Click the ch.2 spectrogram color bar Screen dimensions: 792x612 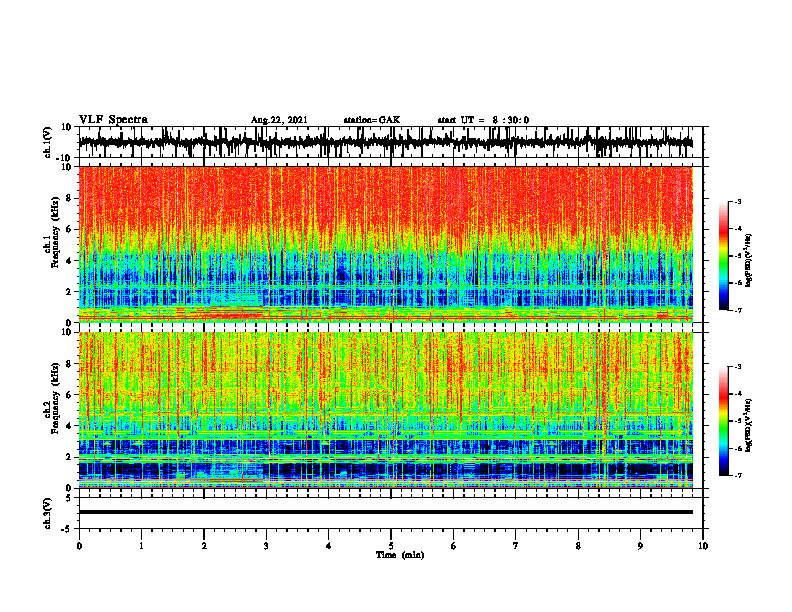[x=723, y=421]
